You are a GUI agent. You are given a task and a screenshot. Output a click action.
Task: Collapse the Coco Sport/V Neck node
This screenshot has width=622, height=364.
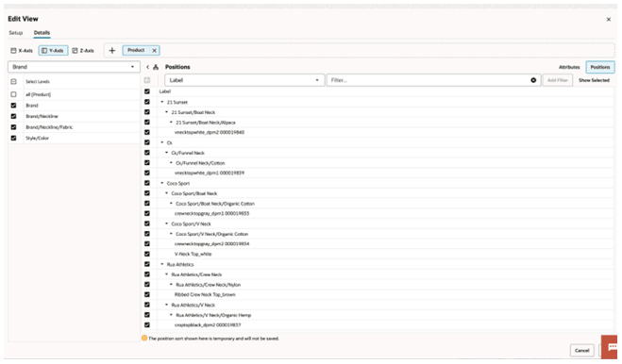[167, 223]
